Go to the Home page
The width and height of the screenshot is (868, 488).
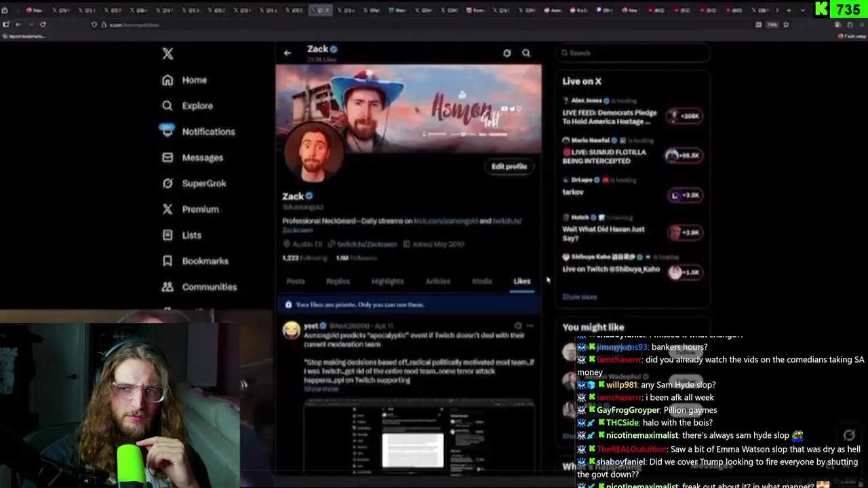184,80
